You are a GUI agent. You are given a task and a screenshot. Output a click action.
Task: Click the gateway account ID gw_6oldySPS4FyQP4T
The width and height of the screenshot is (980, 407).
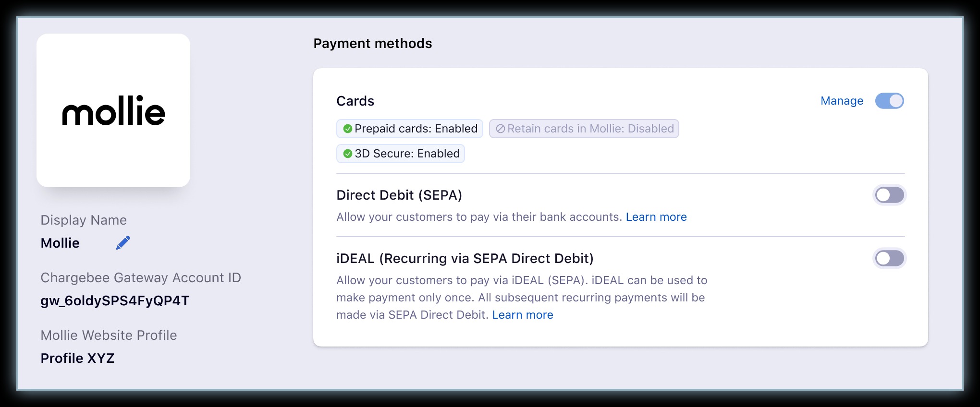(x=115, y=301)
